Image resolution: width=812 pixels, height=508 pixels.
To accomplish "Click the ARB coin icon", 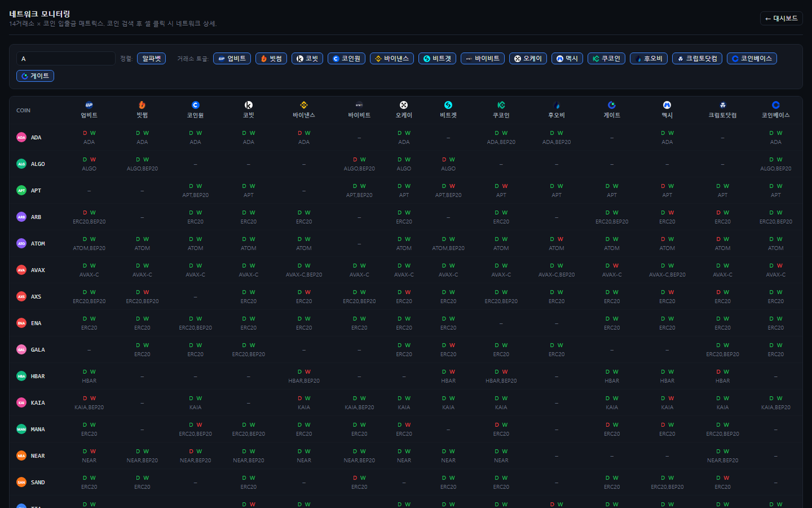I will click(x=21, y=217).
